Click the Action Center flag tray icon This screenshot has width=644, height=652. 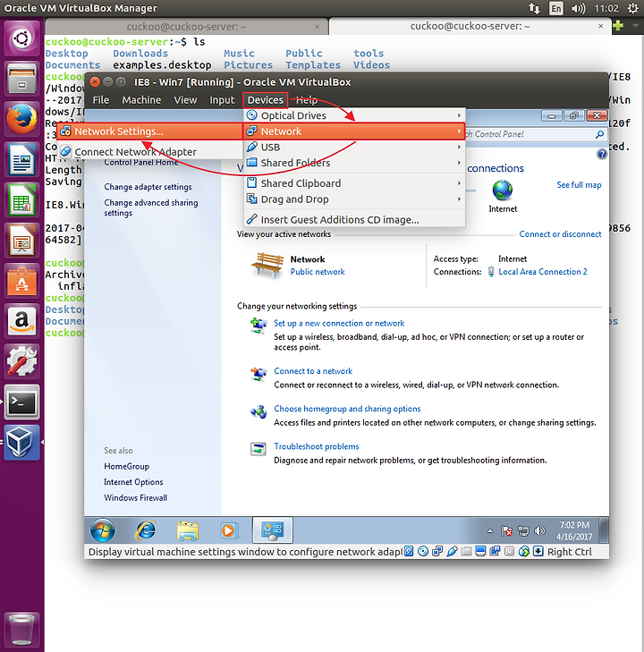coord(506,531)
